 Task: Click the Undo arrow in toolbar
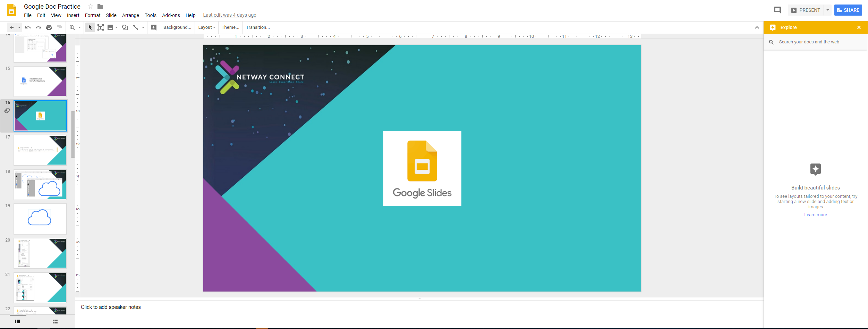click(28, 27)
